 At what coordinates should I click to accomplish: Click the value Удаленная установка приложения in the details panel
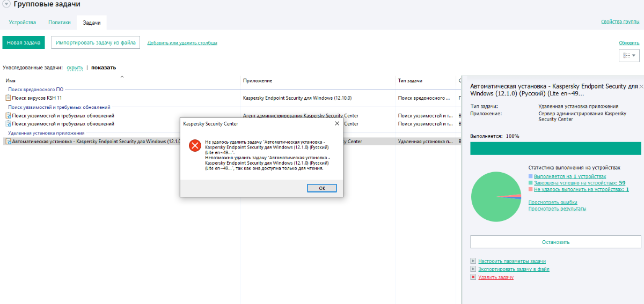pos(579,106)
